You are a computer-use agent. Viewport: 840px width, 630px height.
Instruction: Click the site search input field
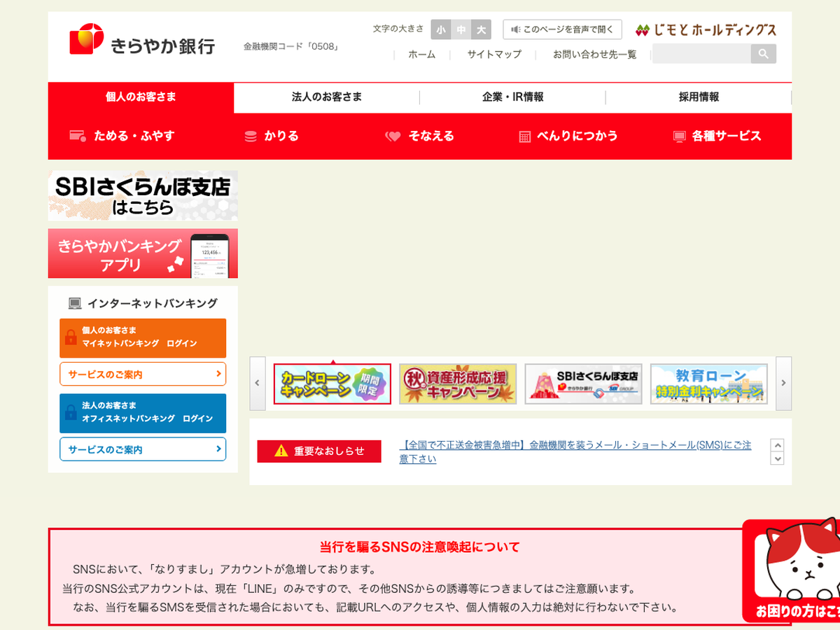[701, 54]
